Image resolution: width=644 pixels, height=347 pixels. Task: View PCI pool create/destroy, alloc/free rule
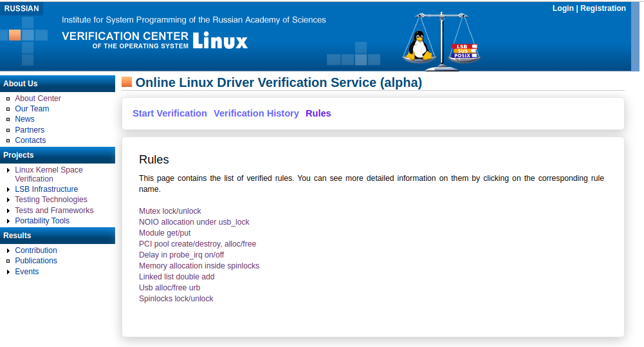(198, 244)
